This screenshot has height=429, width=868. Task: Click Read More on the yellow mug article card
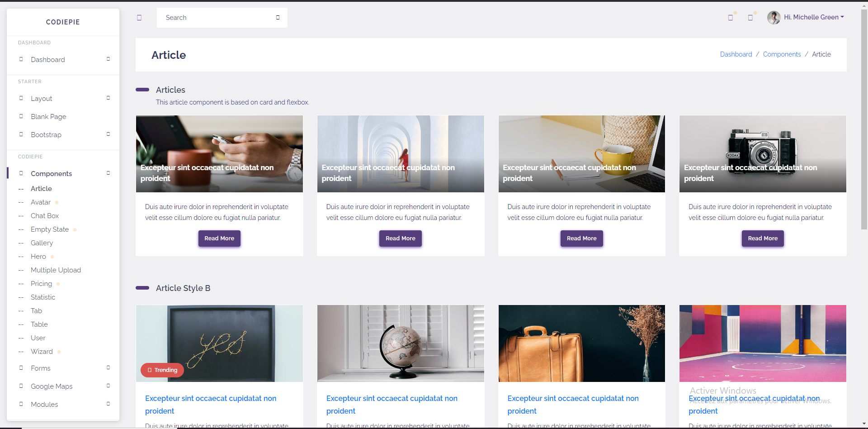point(582,238)
